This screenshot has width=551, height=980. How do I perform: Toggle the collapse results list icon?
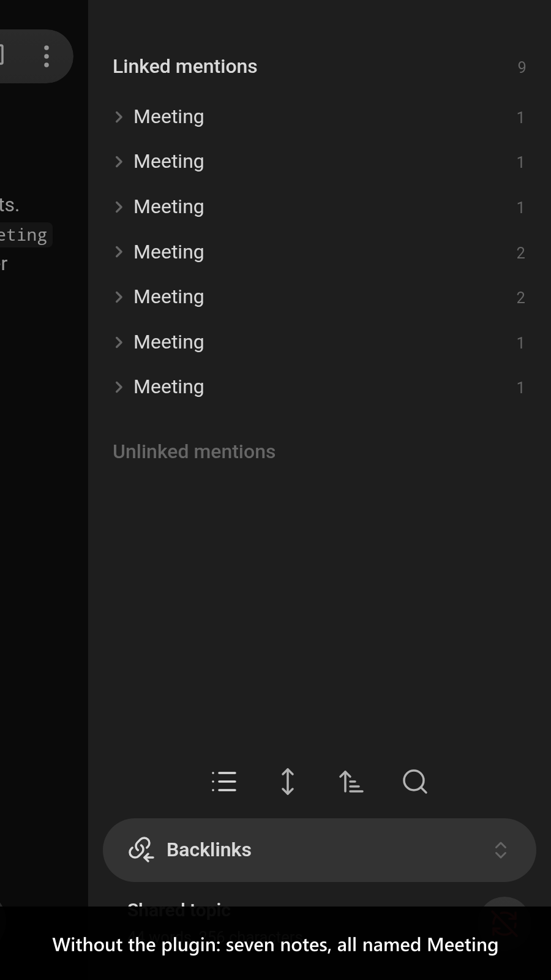[224, 782]
